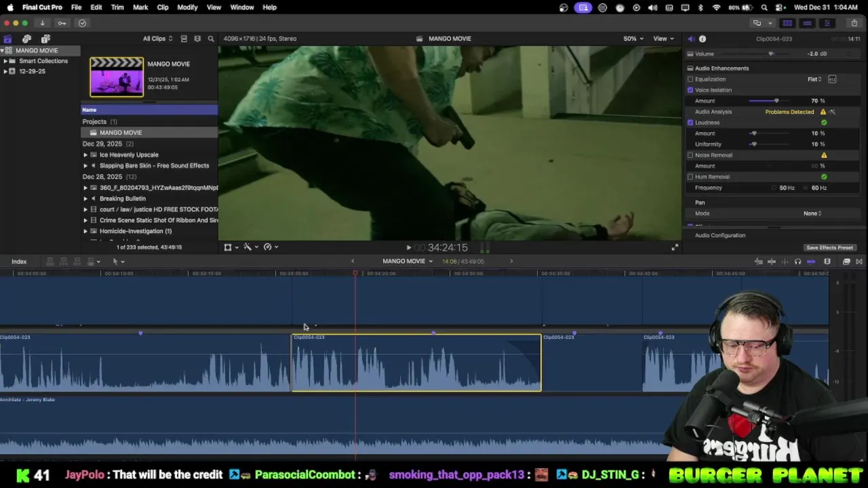
Task: Open the Trim menu
Action: point(117,7)
